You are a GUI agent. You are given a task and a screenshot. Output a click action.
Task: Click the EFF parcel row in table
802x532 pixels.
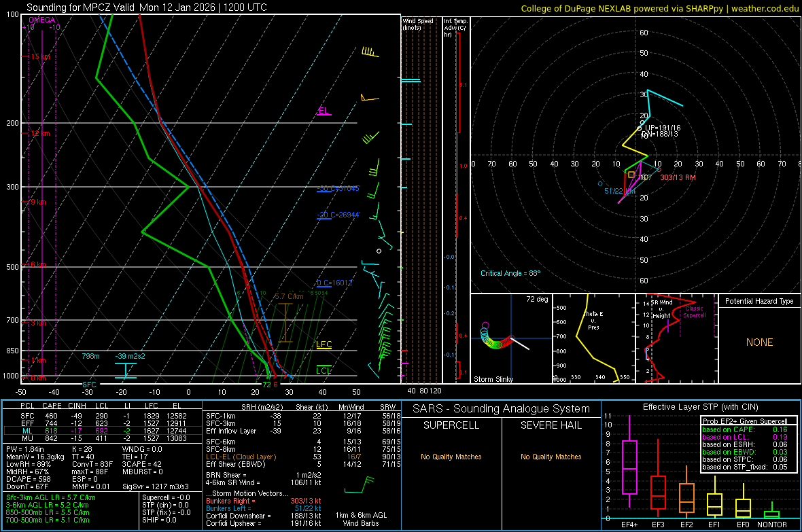(x=102, y=423)
